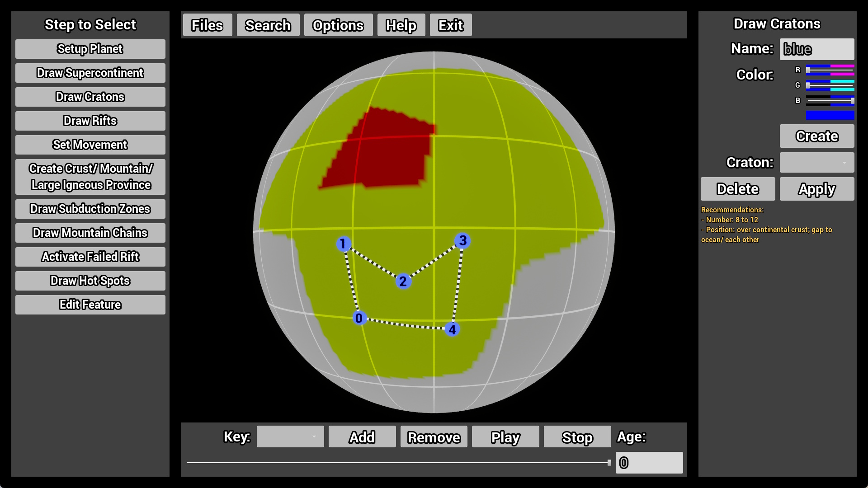Expand the Key dropdown
This screenshot has height=488, width=868.
(290, 437)
